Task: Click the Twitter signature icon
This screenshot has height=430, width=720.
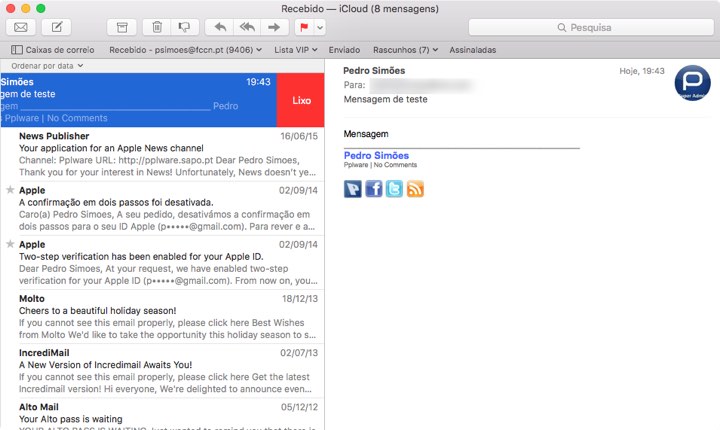Action: coord(394,189)
